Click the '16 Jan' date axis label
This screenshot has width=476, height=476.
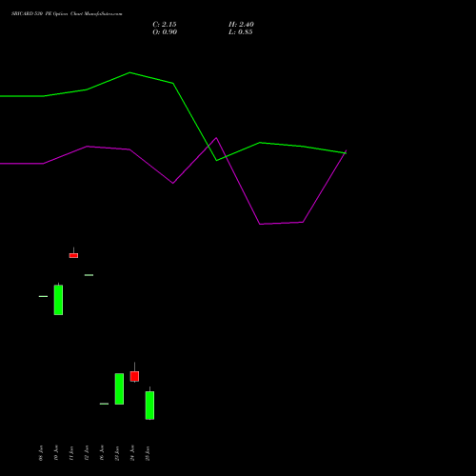[x=102, y=453]
